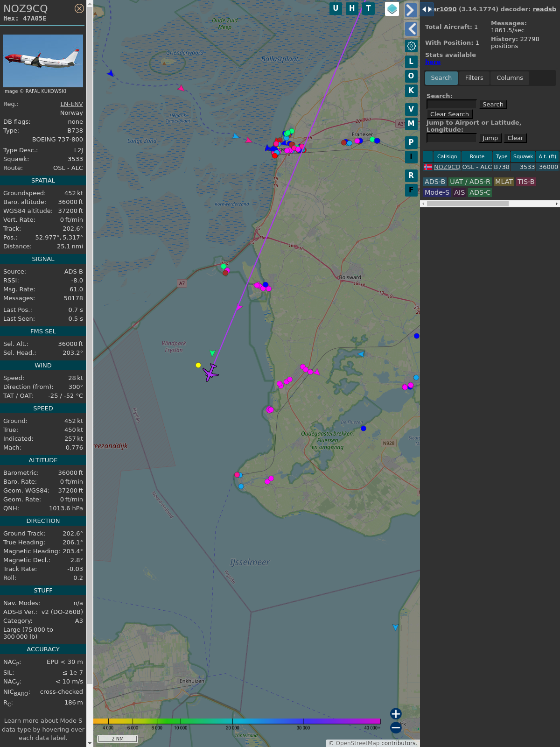Click the Search text input field

[x=451, y=104]
